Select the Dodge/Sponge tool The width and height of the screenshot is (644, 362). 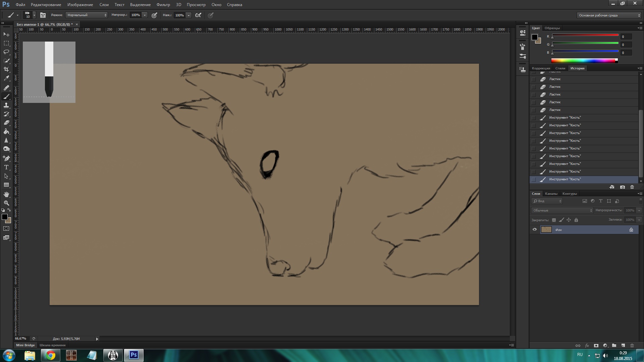(x=6, y=149)
